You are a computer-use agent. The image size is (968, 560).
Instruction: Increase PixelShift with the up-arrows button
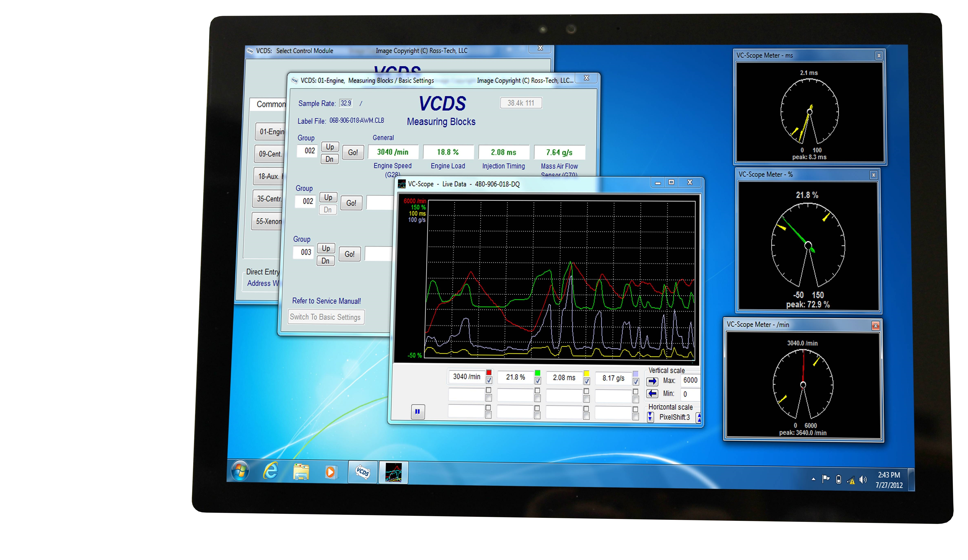[x=699, y=418]
